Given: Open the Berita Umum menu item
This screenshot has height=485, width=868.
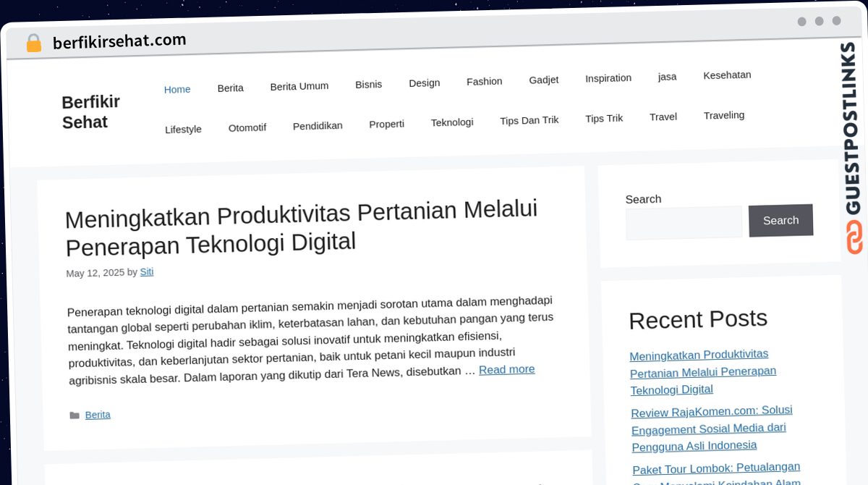Looking at the screenshot, I should pos(299,86).
